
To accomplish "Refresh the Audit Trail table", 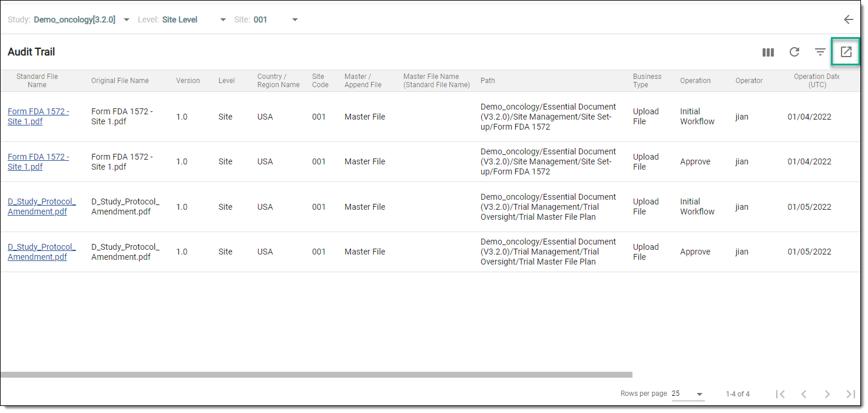I will tap(794, 52).
